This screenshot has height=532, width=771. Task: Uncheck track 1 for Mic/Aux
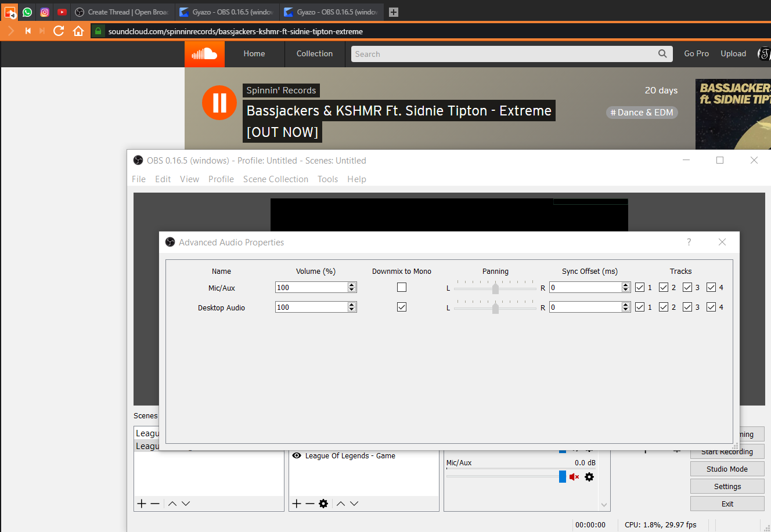(640, 287)
